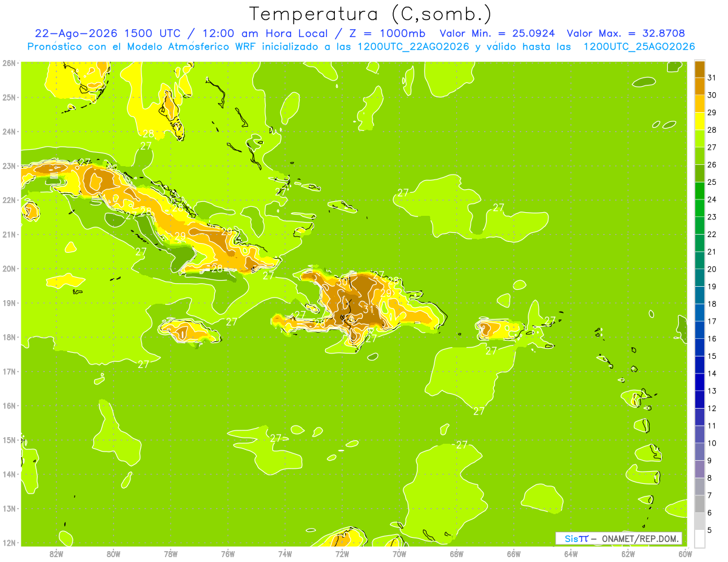Click the '17N' latitude axis label
Image resolution: width=728 pixels, height=562 pixels.
coord(10,371)
